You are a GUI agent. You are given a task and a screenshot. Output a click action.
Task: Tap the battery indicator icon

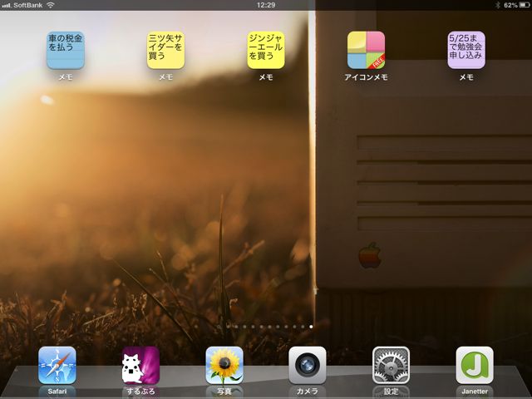click(525, 5)
